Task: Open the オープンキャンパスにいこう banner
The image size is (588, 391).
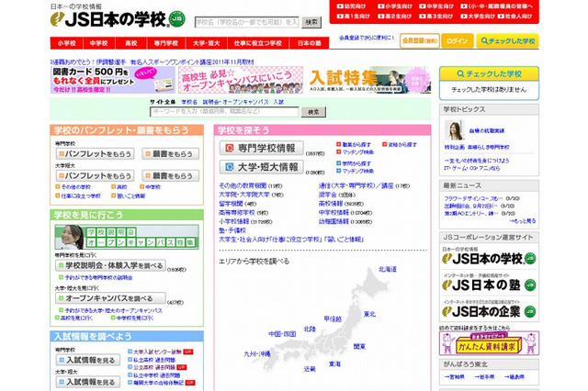Action: pos(241,80)
